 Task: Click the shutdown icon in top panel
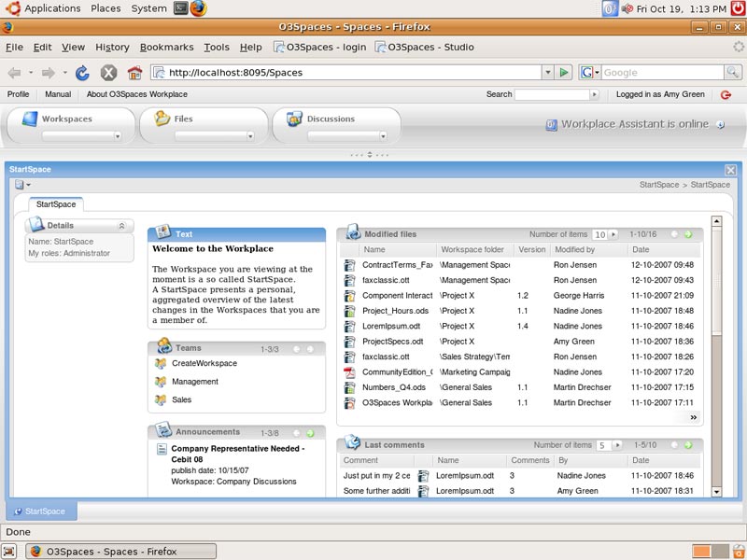tap(739, 8)
